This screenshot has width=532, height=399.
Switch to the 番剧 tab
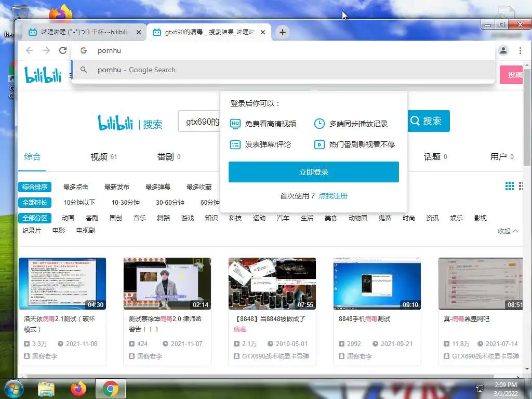[x=169, y=157]
